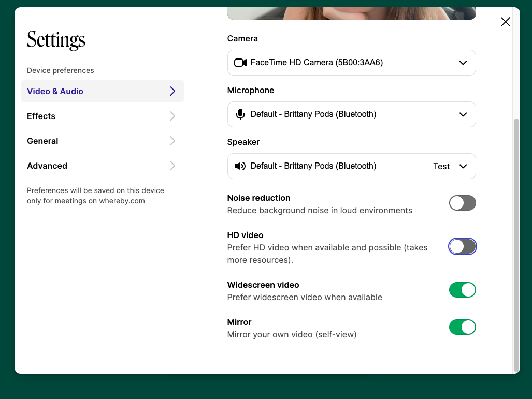
Task: Click the camera icon in Camera field
Action: click(x=240, y=63)
